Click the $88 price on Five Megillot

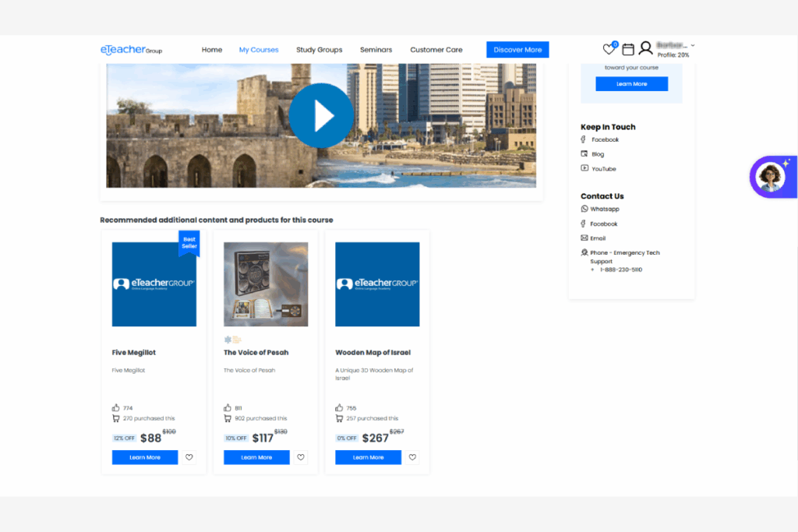(150, 438)
